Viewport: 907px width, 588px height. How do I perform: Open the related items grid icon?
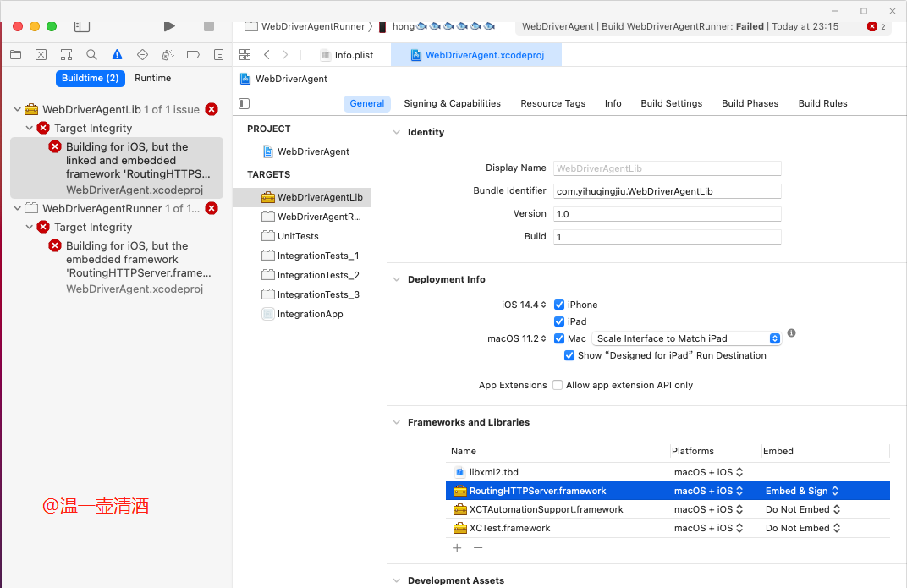pos(245,55)
